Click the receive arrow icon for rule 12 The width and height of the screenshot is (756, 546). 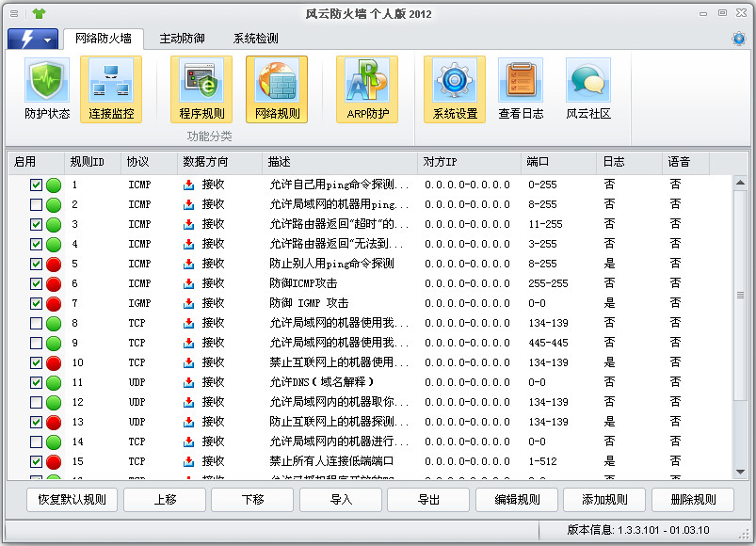pos(189,402)
